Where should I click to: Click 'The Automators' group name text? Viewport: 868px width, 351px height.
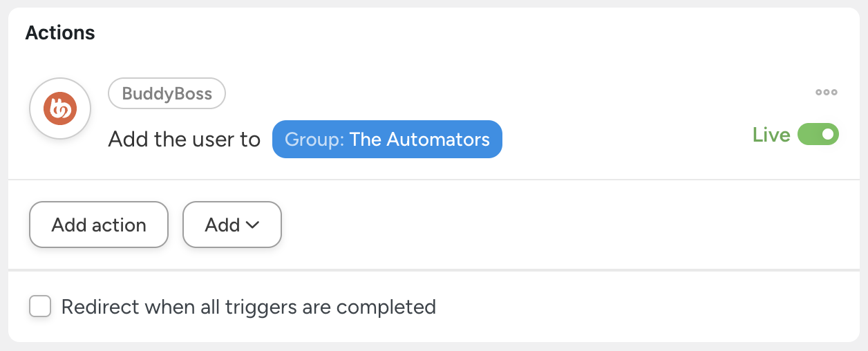[419, 139]
